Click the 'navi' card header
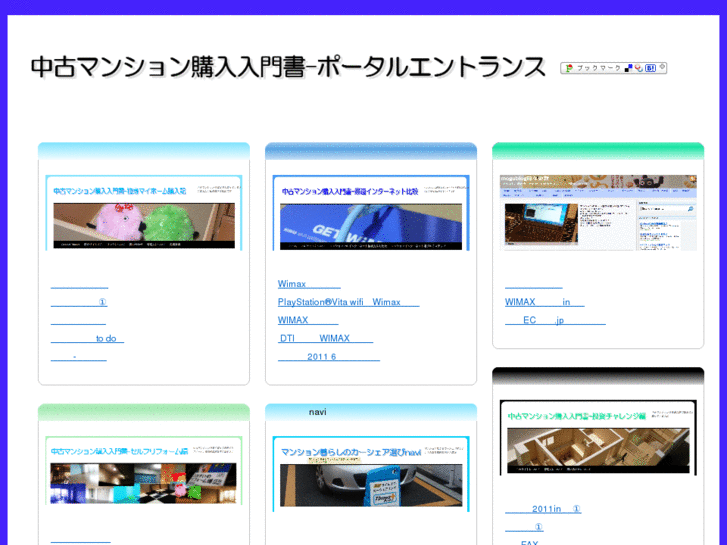 pyautogui.click(x=371, y=412)
